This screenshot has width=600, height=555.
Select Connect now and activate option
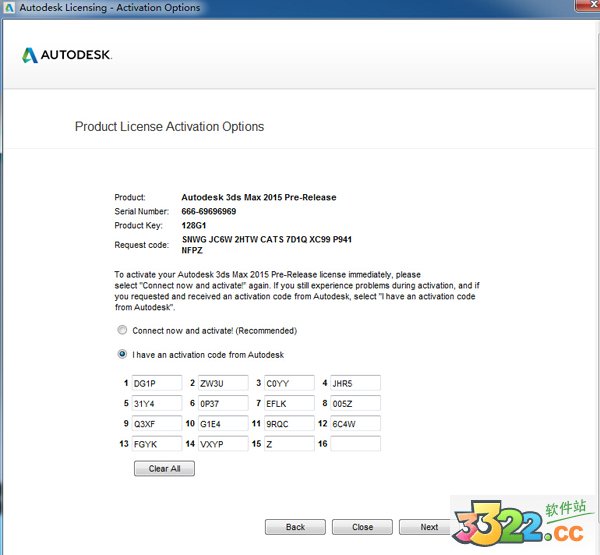[x=122, y=330]
